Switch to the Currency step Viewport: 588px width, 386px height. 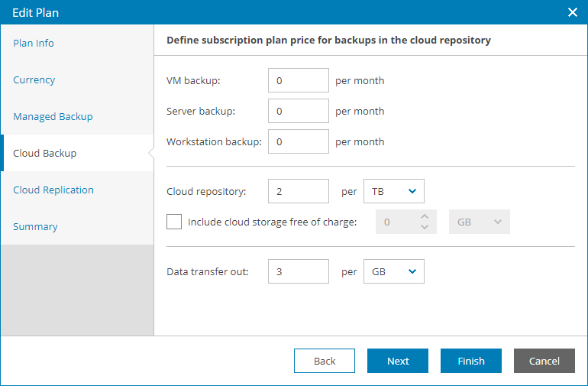34,79
